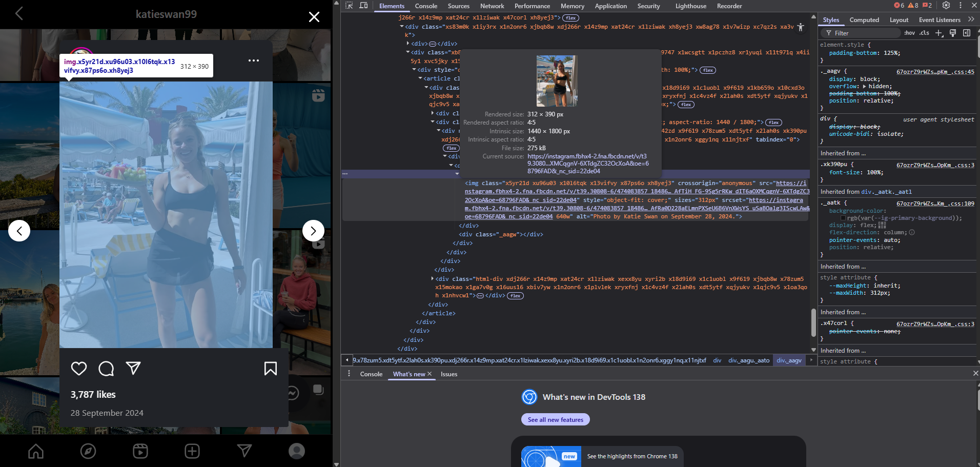980x467 pixels.
Task: Select the Event Listeners sidebar tab
Action: coord(940,20)
